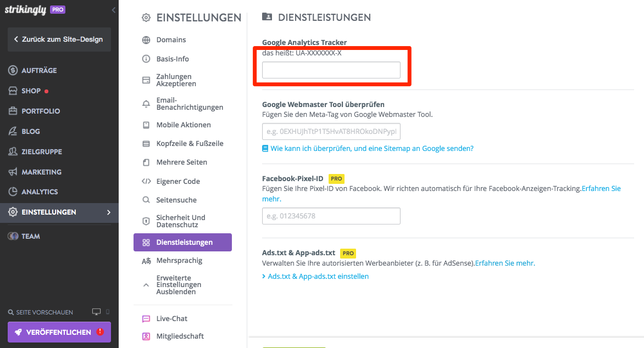Screen dimensions: 644x348
Task: Click the Basis-Info info icon
Action: coord(146,59)
